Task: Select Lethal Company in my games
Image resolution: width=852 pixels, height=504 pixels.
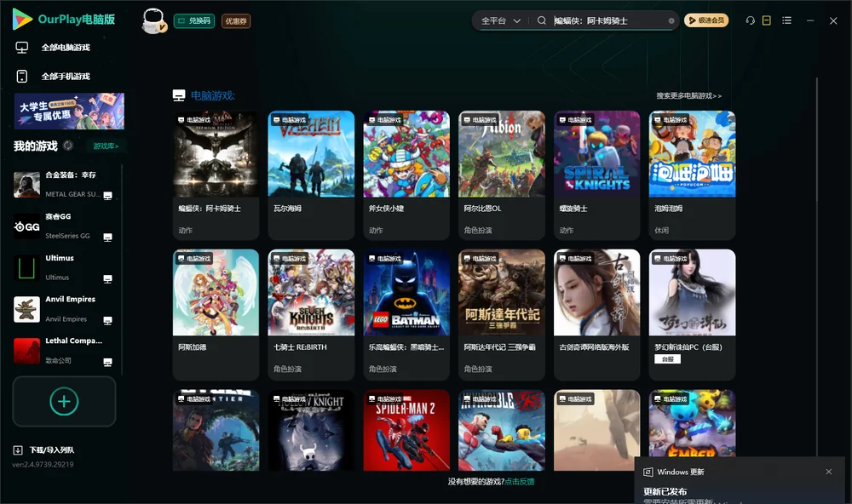Action: click(64, 350)
